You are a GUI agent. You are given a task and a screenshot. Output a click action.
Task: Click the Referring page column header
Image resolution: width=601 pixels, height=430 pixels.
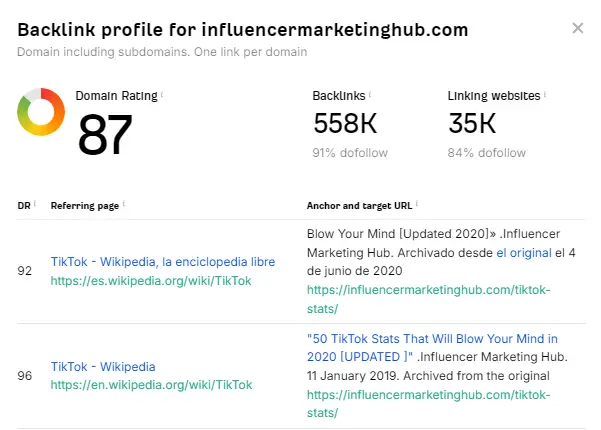tap(85, 205)
